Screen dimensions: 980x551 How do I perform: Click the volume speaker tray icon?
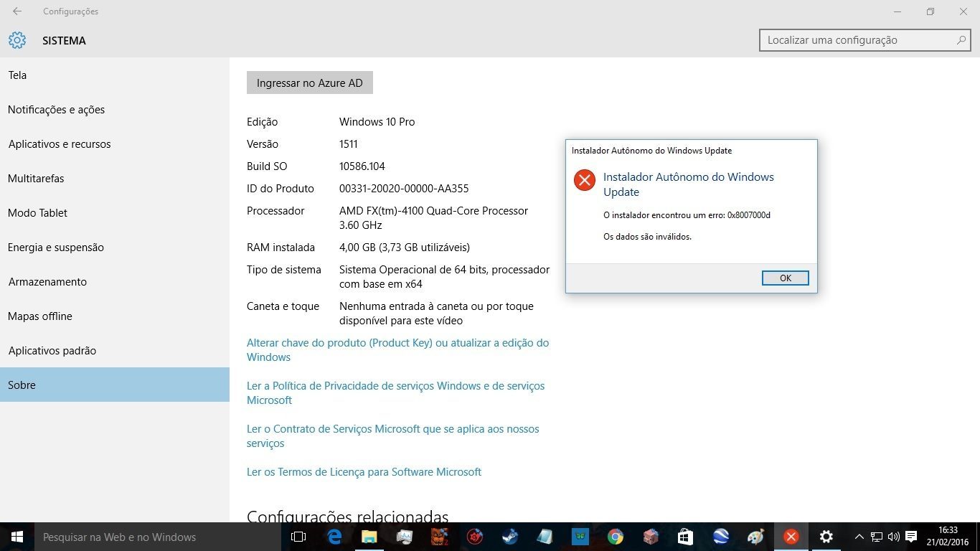[x=894, y=537]
